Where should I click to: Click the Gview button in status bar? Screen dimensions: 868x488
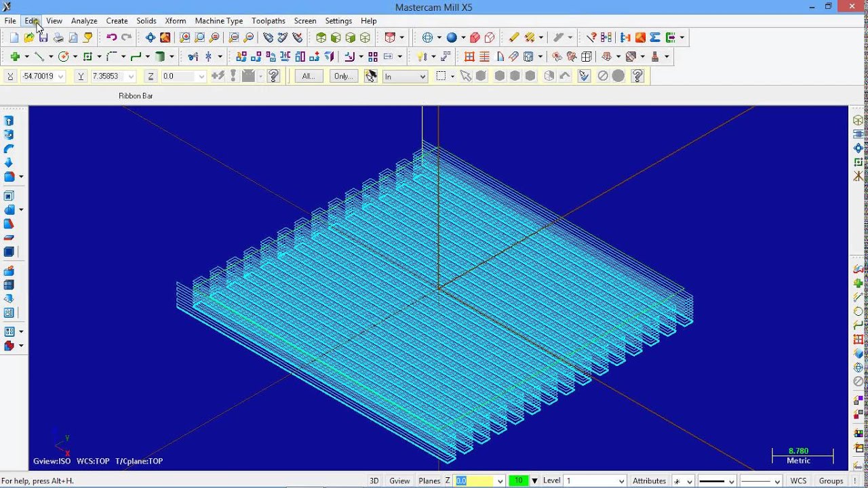[399, 481]
